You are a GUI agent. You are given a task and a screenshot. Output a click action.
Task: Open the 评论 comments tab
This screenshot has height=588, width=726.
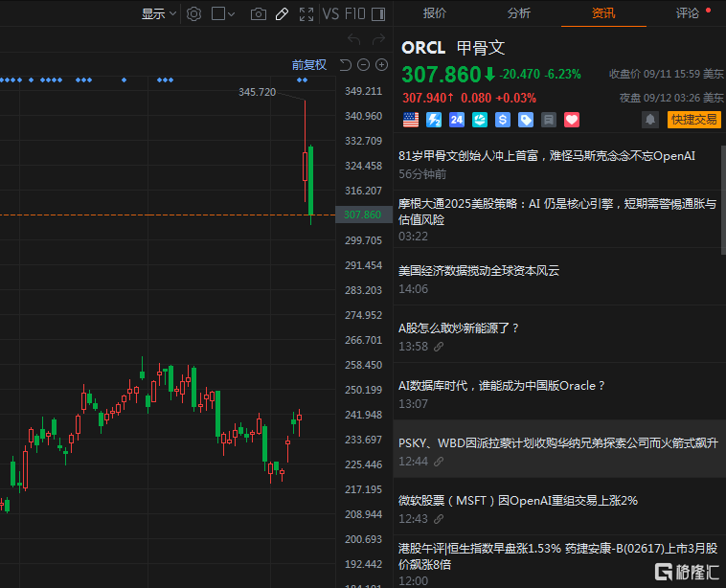coord(688,13)
